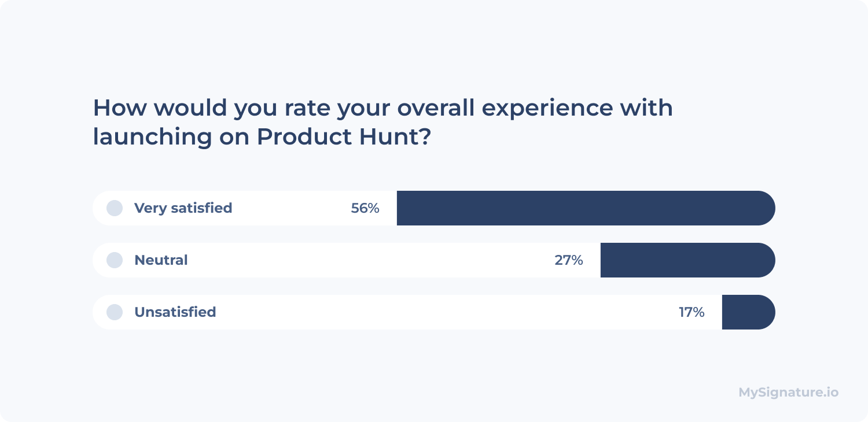Click the Neutral label text
Image resolution: width=868 pixels, height=422 pixels.
(x=161, y=260)
